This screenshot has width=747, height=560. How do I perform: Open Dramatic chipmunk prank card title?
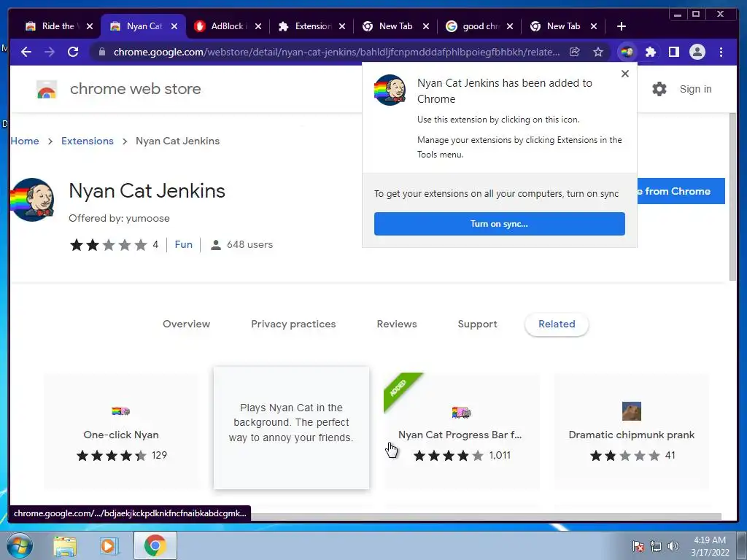pos(631,435)
